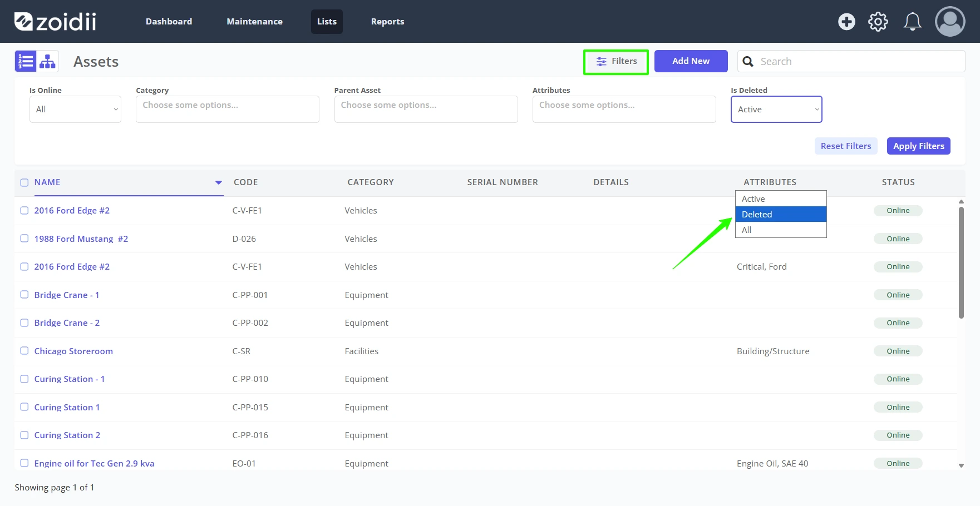
Task: Open the notifications bell
Action: pos(912,22)
